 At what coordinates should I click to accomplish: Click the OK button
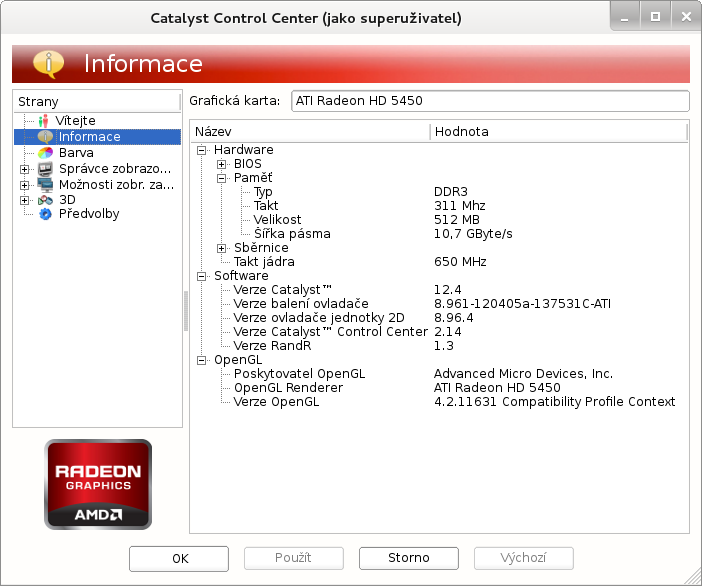[179, 559]
